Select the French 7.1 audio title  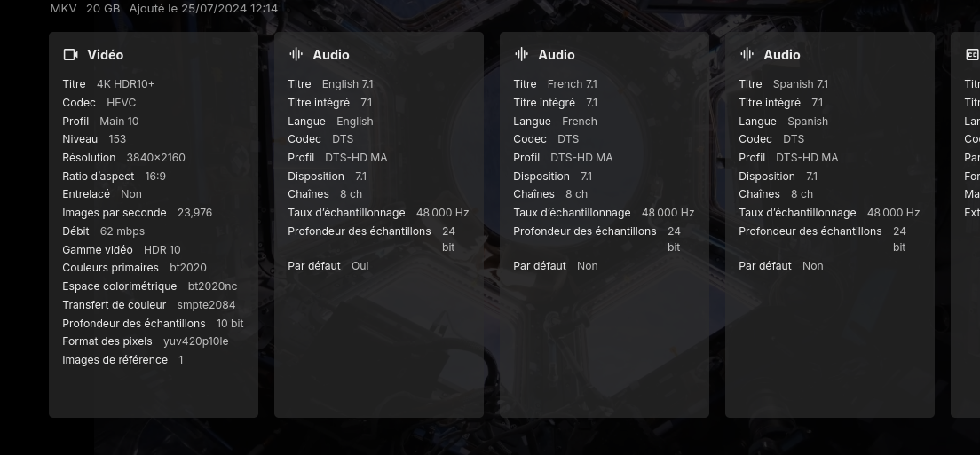pos(572,84)
